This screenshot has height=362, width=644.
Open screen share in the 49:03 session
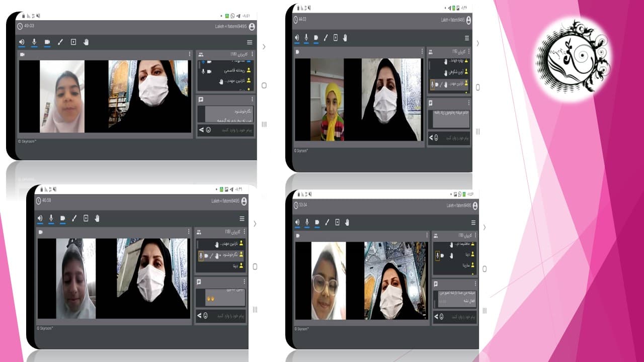(73, 42)
